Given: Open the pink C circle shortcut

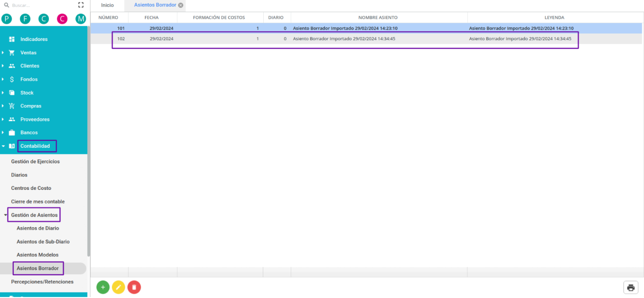Looking at the screenshot, I should coord(62,19).
